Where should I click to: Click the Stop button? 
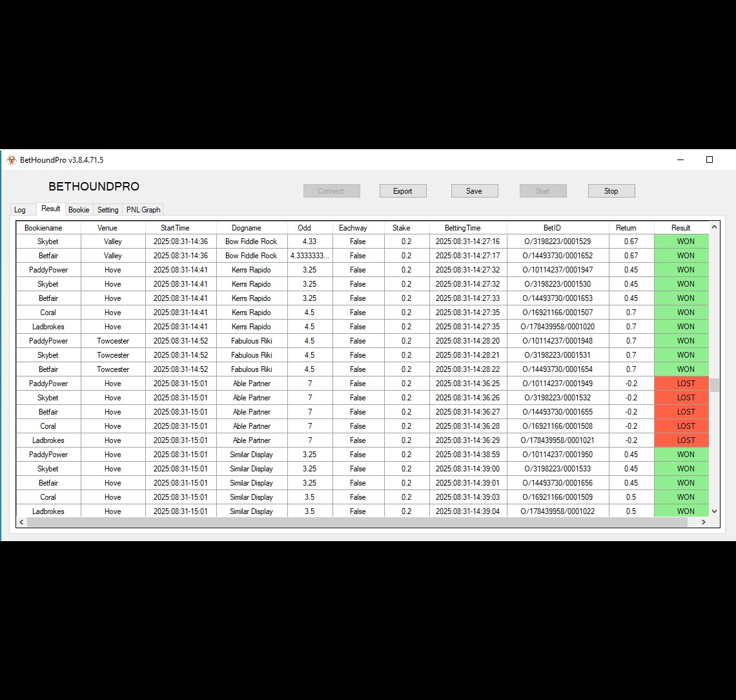click(611, 191)
